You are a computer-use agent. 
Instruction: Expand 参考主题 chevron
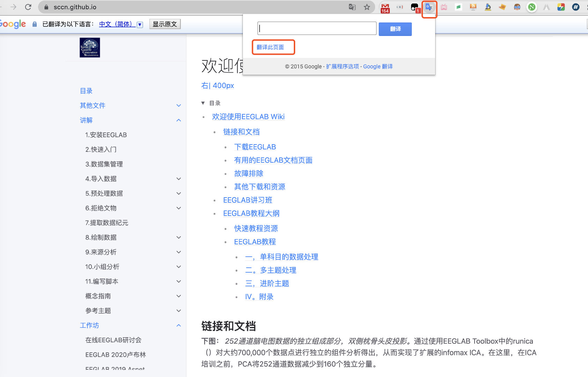click(x=179, y=311)
